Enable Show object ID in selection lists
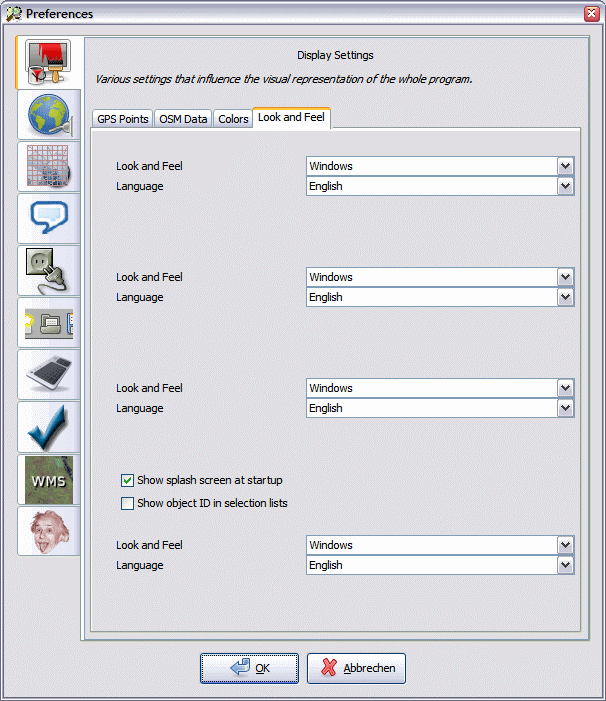Viewport: 606px width, 701px height. pos(127,504)
